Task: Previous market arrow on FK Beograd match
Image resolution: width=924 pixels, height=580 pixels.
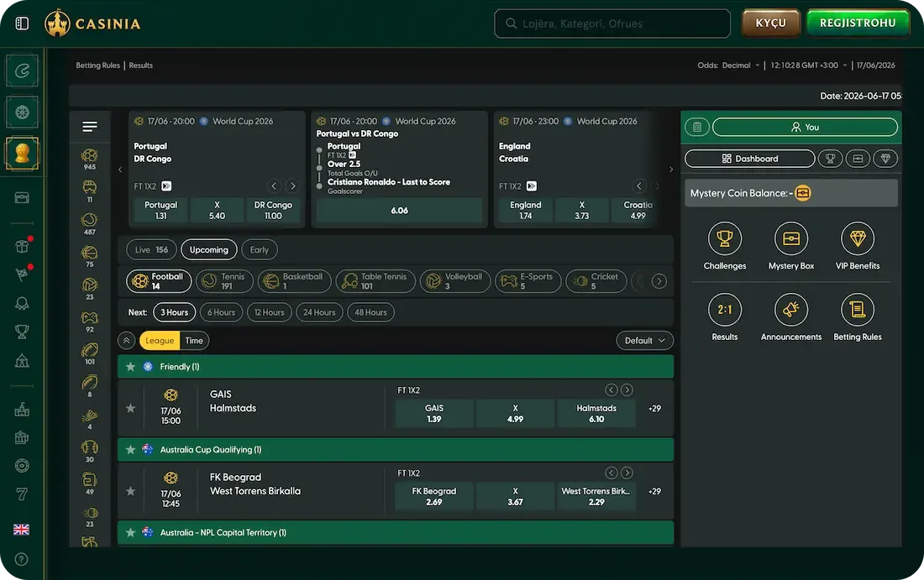Action: point(611,473)
